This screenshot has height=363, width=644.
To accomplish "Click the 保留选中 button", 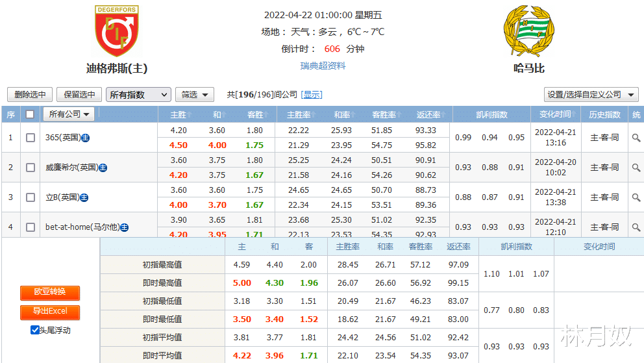I will pyautogui.click(x=79, y=94).
